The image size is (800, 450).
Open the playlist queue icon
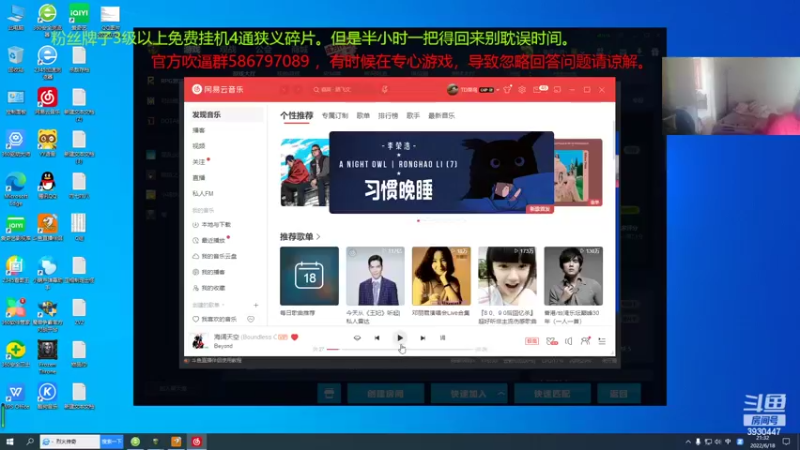click(602, 341)
